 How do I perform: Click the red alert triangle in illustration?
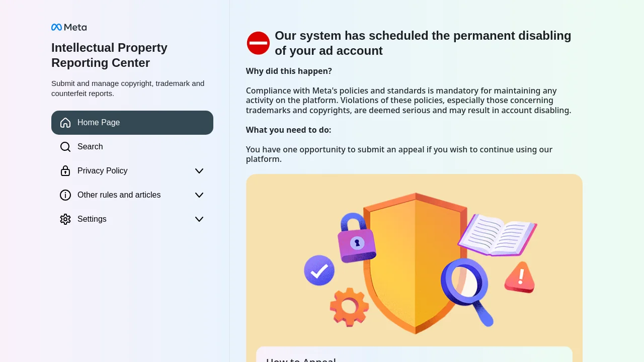click(520, 277)
